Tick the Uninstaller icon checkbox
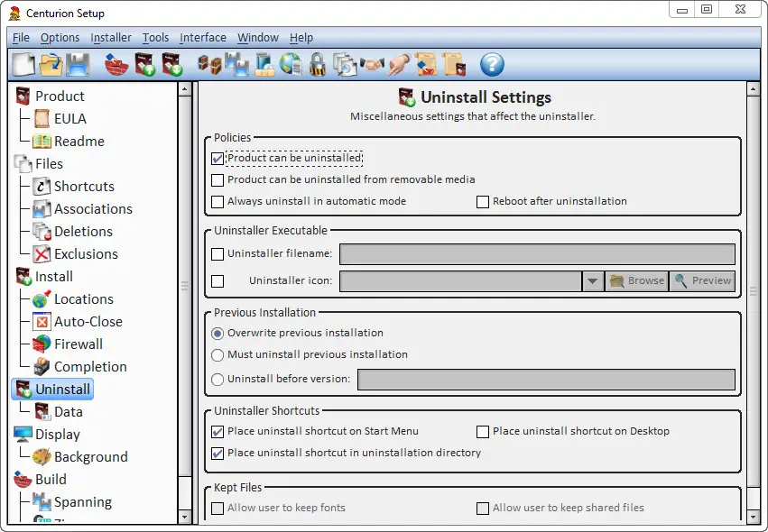Viewport: 768px width, 532px height. (x=217, y=281)
